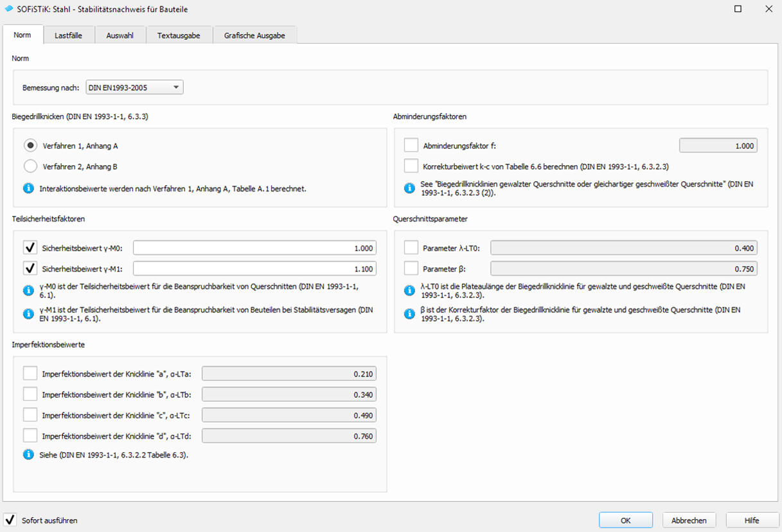Click α-LTb value field 0.340
782x532 pixels.
(289, 395)
